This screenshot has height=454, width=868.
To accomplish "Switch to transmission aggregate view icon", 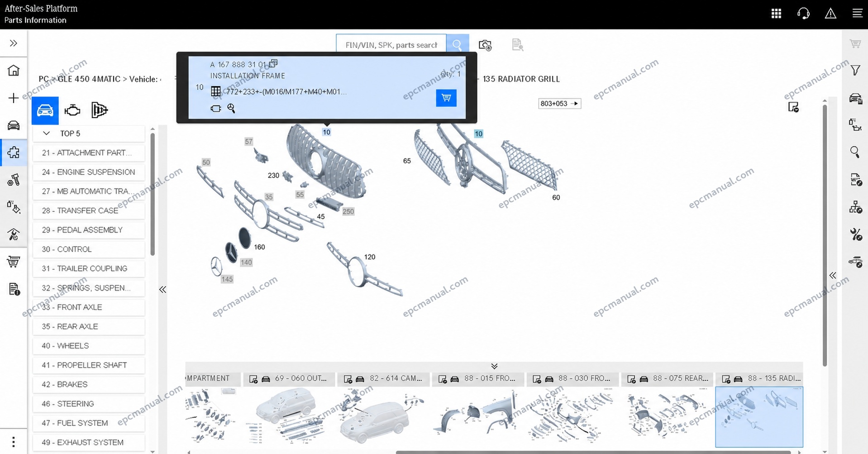I will [99, 110].
